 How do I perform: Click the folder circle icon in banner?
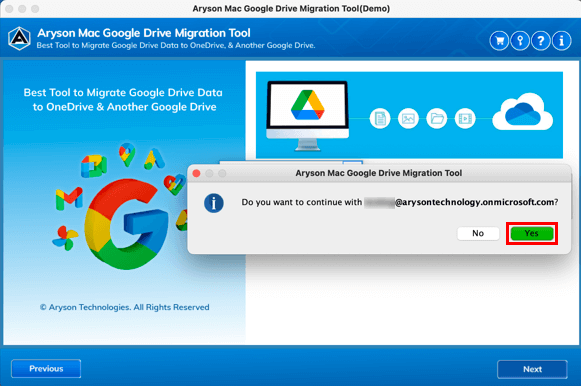pyautogui.click(x=437, y=119)
